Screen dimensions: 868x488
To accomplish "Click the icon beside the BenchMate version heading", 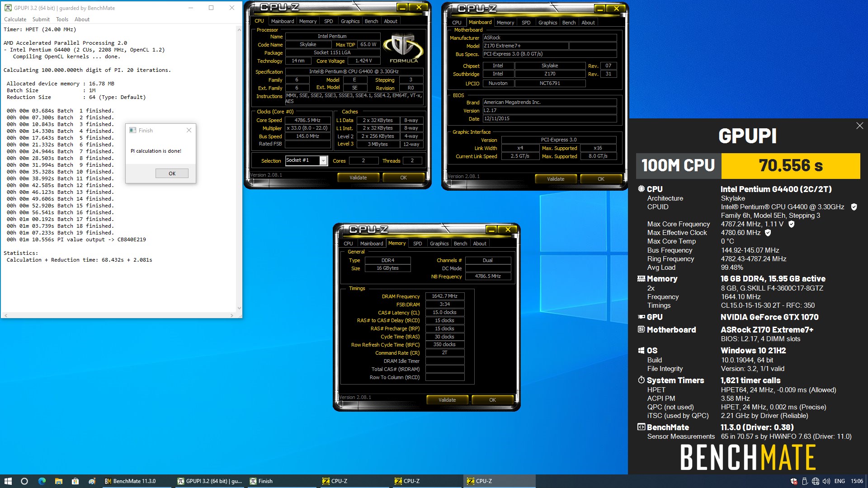I will click(641, 427).
